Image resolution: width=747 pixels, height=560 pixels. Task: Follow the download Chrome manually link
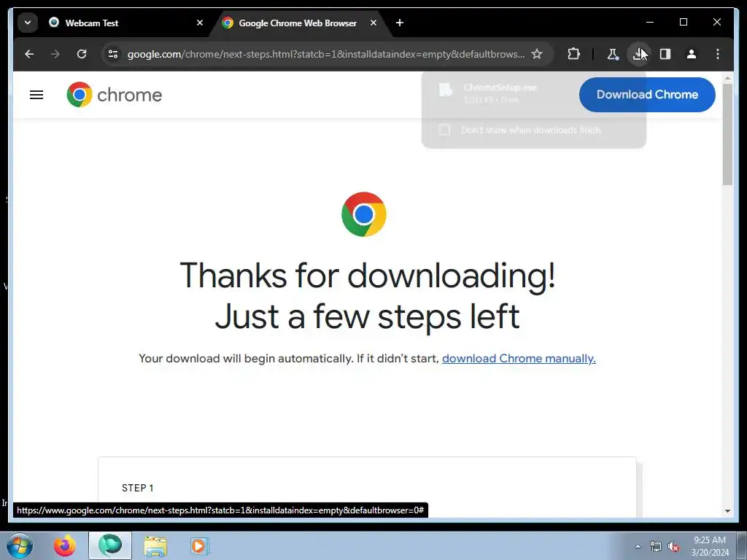point(519,358)
